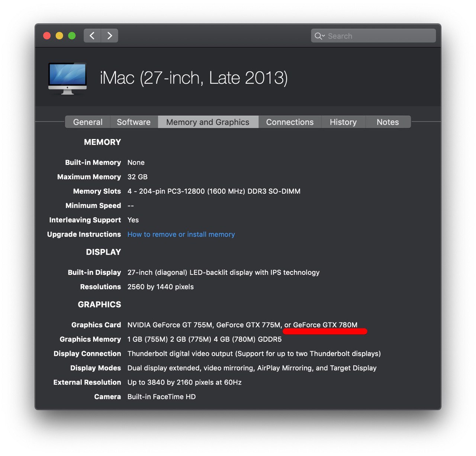Open "How to remove or install memory" link
476x456 pixels.
[181, 234]
